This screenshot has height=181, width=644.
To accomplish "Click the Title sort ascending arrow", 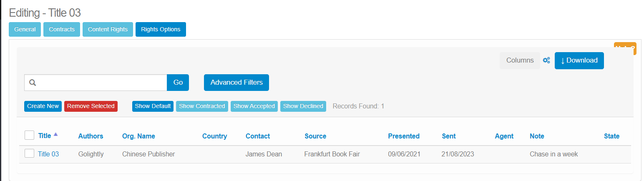I will point(56,135).
